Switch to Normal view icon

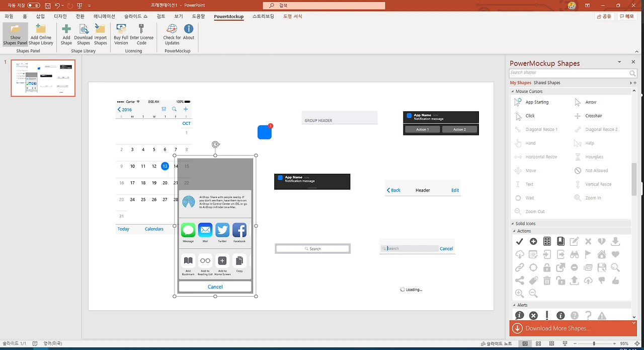(x=525, y=343)
